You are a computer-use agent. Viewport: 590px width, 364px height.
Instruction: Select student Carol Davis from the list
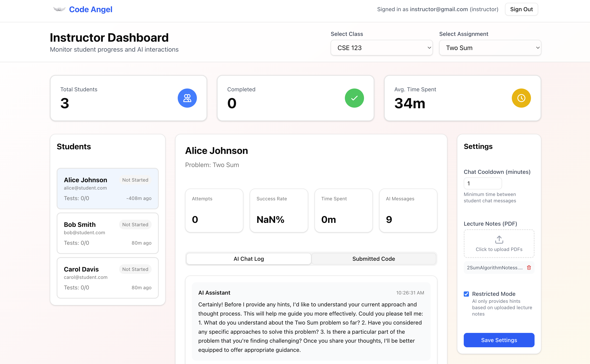point(107,277)
